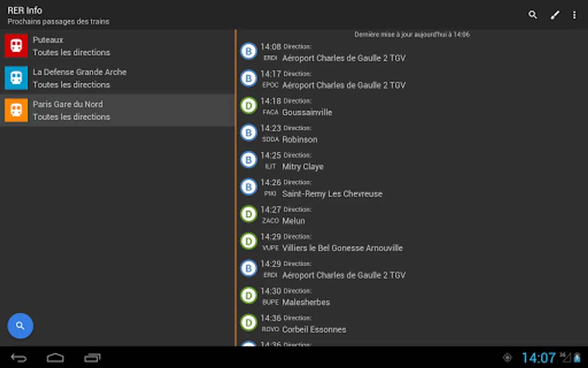Tap the D line icon for Melun
The width and height of the screenshot is (588, 368).
(248, 214)
